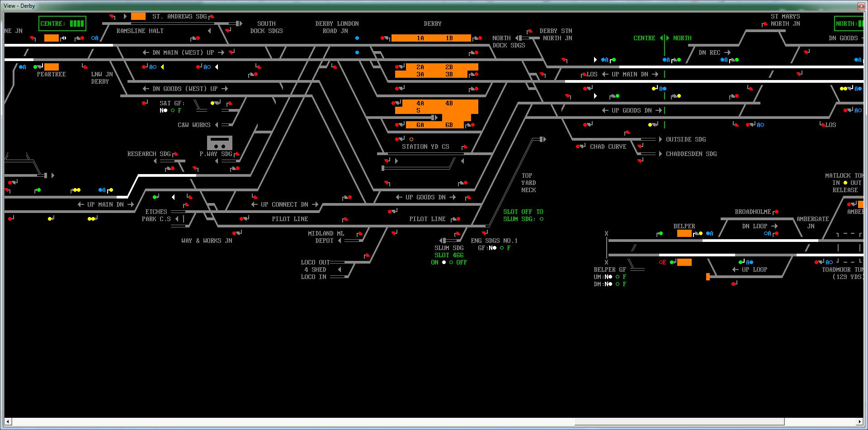This screenshot has width=868, height=430.
Task: Click the TOP YARD NECK label
Action: click(x=528, y=183)
